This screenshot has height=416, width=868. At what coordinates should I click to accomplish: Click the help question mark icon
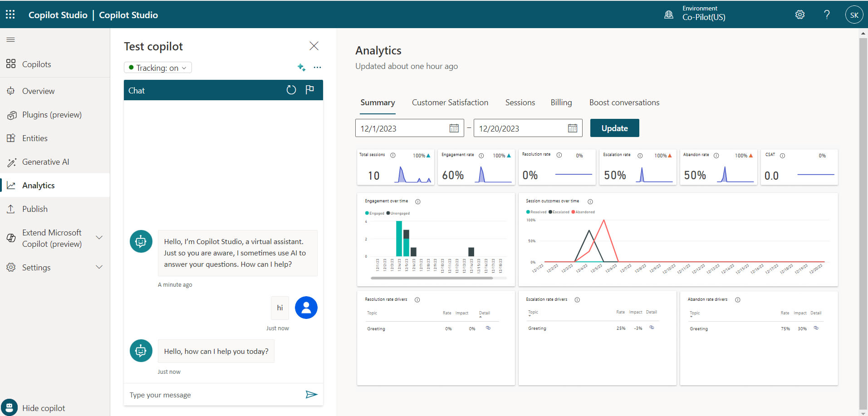(x=827, y=15)
